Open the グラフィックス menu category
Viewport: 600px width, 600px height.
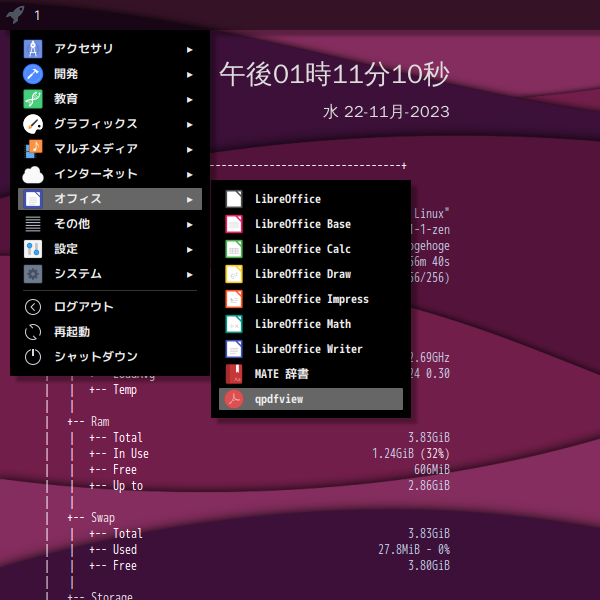coord(110,124)
